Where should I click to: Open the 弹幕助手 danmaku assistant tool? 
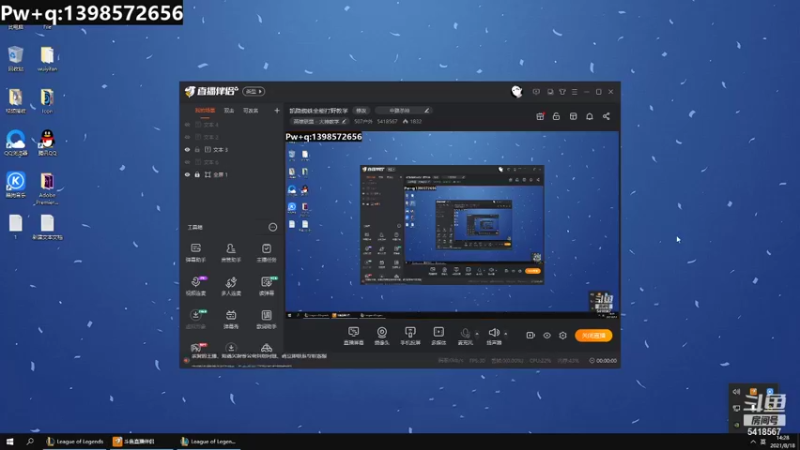(195, 253)
